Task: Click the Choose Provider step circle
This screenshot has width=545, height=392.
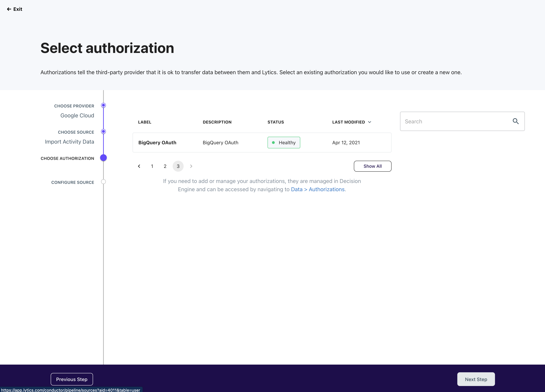Action: click(103, 105)
